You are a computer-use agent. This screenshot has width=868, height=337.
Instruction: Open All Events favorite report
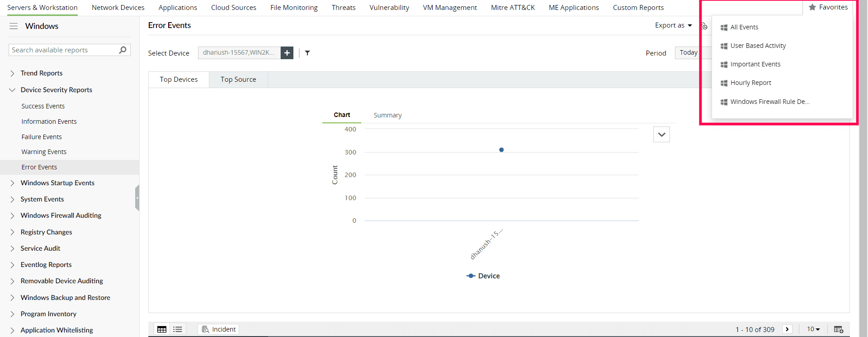click(x=744, y=27)
